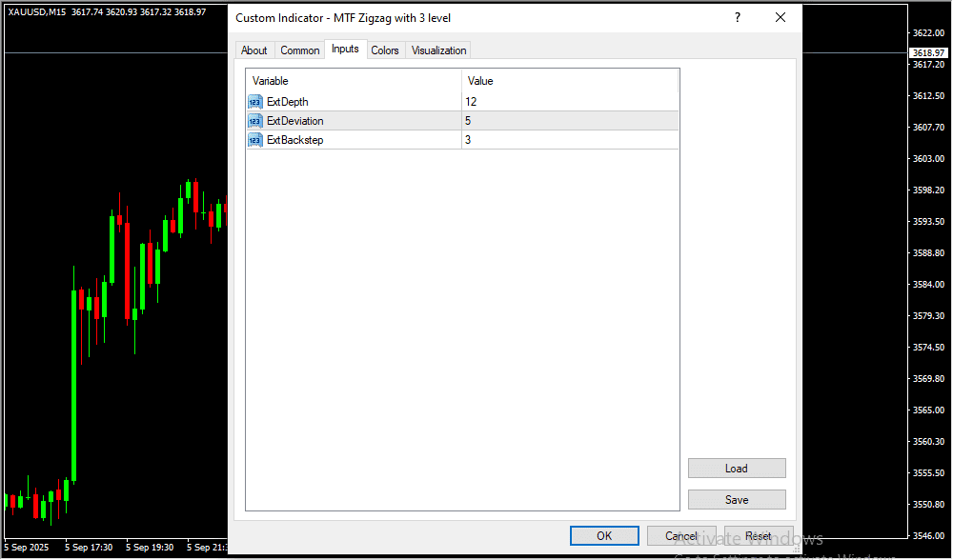This screenshot has height=560, width=953.
Task: Switch to the About tab
Action: pyautogui.click(x=254, y=50)
